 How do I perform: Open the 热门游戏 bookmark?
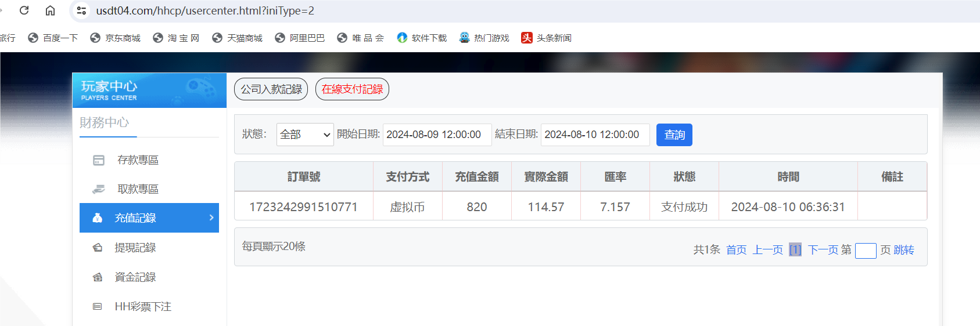pyautogui.click(x=484, y=38)
